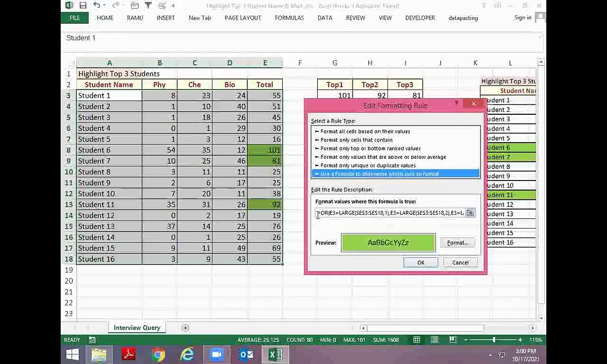
Task: Open Adobe Acrobat Reader from taskbar
Action: coord(129,355)
